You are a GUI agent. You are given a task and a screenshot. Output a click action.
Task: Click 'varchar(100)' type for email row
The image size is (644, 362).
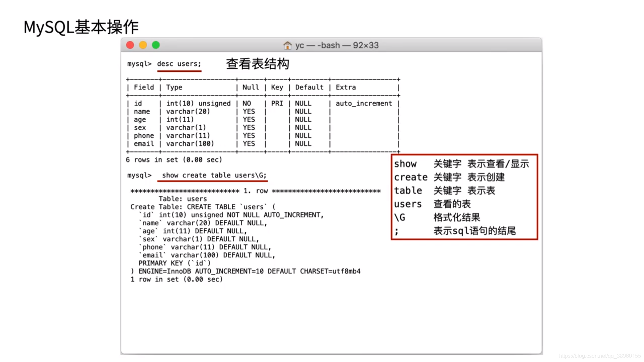[190, 143]
